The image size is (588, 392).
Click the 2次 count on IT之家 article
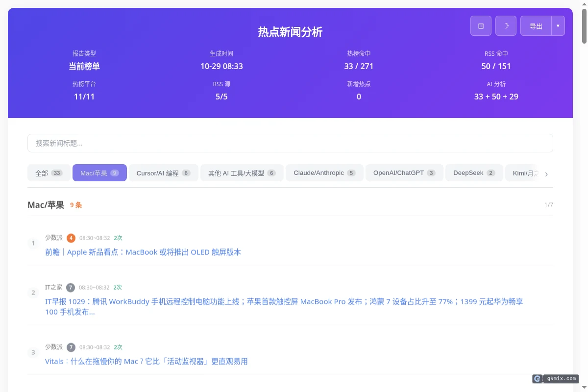pos(118,288)
